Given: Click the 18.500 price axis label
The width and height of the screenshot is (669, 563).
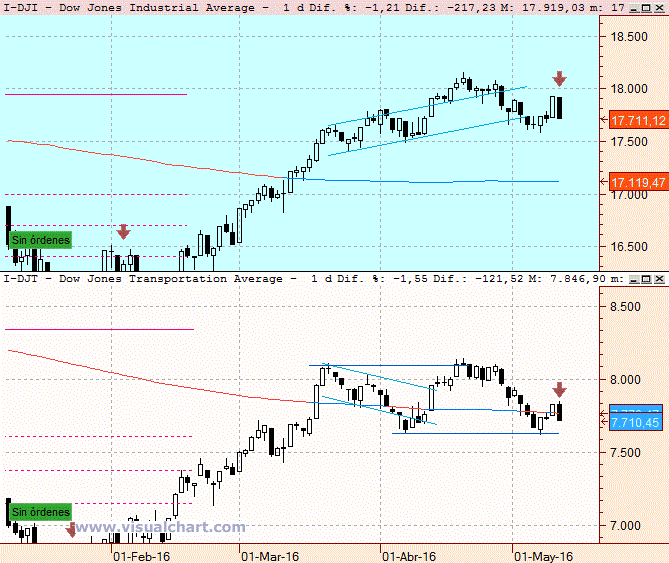Looking at the screenshot, I should [629, 37].
